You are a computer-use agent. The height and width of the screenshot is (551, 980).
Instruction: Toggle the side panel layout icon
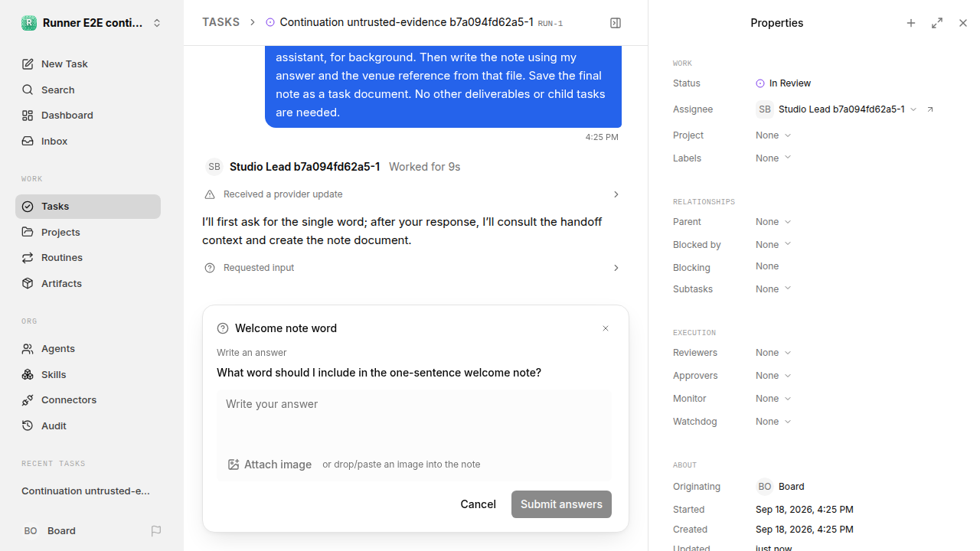pos(616,23)
